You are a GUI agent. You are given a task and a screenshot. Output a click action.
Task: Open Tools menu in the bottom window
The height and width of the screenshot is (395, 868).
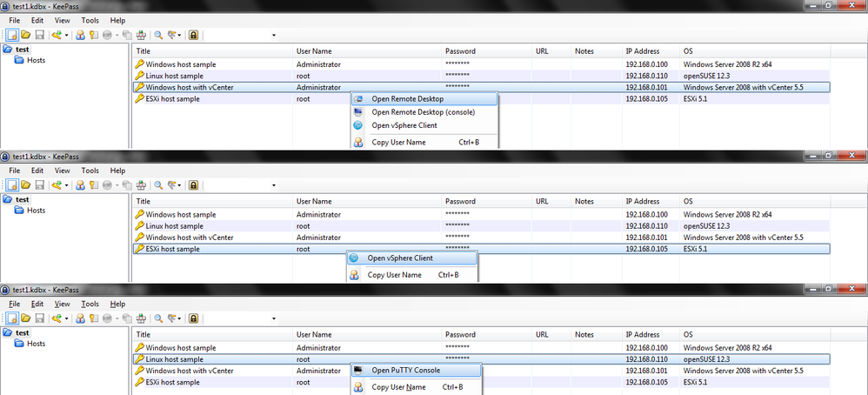[x=90, y=305]
